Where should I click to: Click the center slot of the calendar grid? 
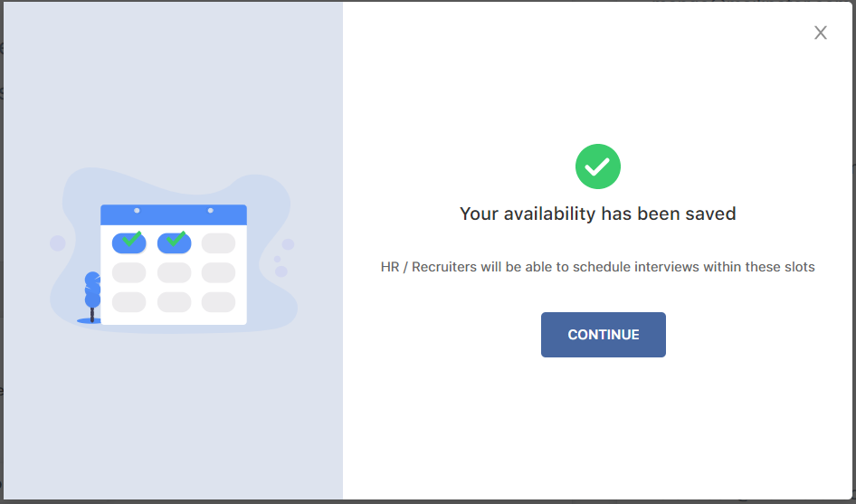174,272
